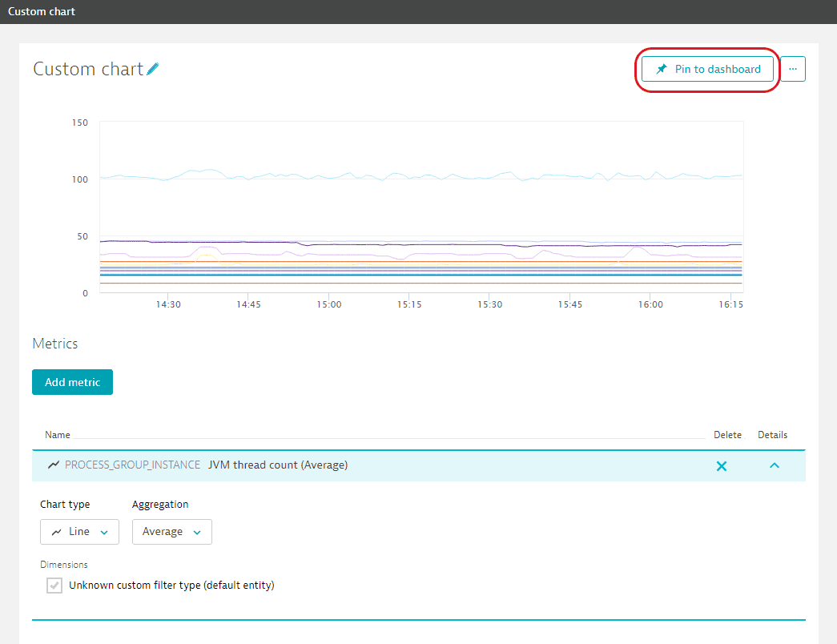Viewport: 837px width, 644px height.
Task: Collapse the JVM thread count details
Action: click(x=775, y=465)
